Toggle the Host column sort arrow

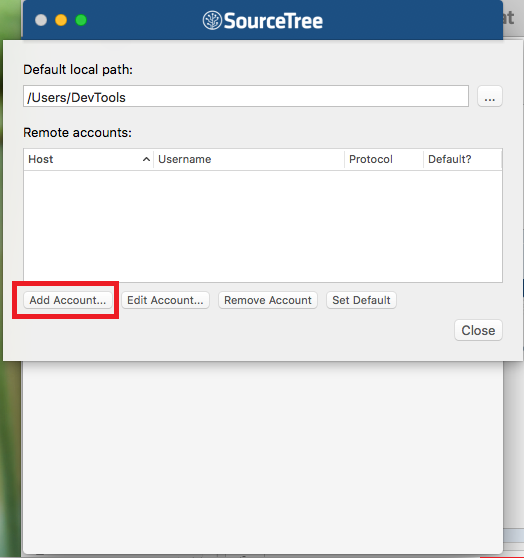146,159
